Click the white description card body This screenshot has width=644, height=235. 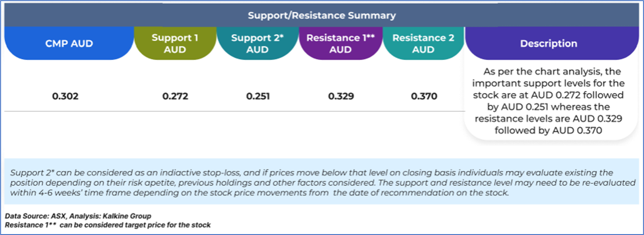point(548,134)
